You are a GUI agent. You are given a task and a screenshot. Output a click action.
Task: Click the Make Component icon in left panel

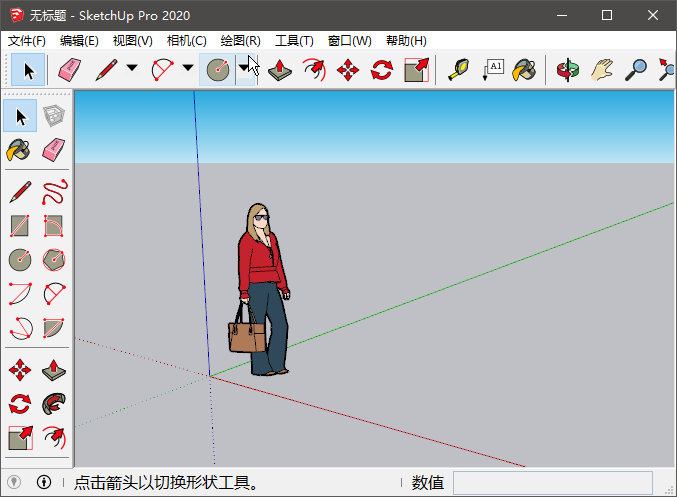54,116
